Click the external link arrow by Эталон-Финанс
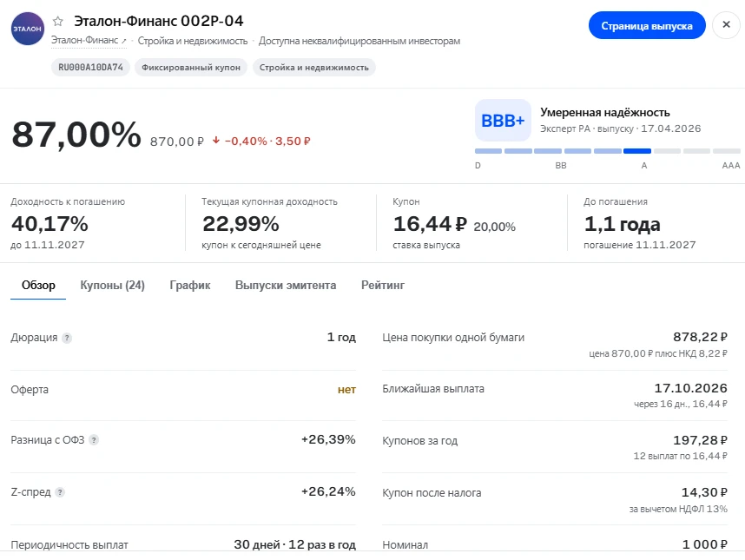 click(124, 42)
